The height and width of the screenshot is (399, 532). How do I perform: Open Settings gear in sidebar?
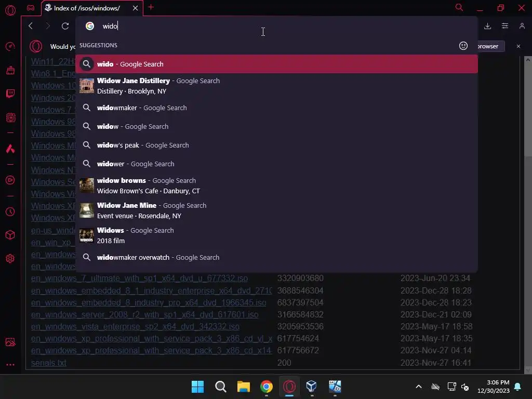tap(10, 259)
